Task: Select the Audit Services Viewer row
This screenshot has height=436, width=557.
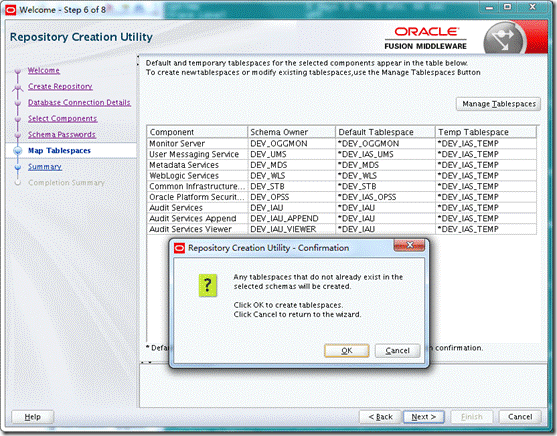Action: pos(342,229)
